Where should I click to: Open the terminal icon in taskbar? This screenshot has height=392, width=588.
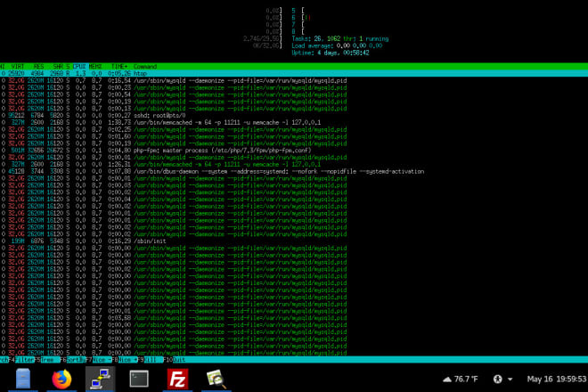(139, 379)
